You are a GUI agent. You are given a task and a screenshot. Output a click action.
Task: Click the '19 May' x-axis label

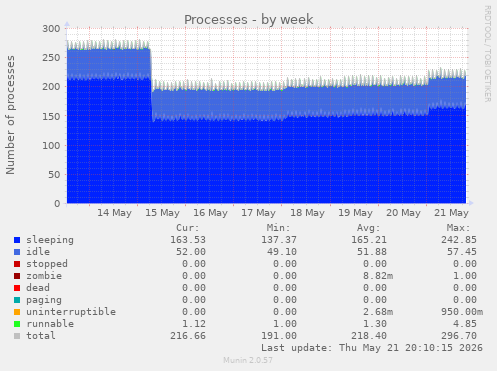pos(355,213)
